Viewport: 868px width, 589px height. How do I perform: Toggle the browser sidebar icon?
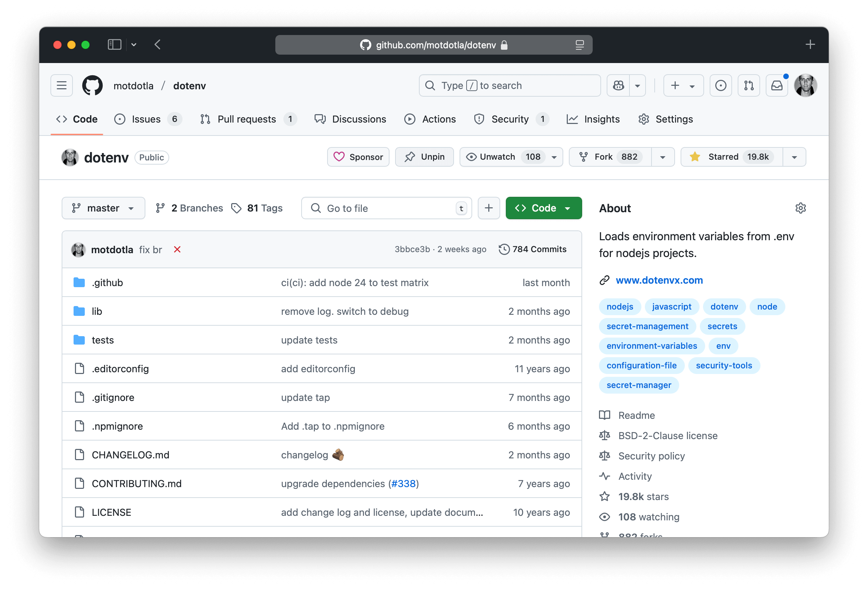tap(114, 45)
